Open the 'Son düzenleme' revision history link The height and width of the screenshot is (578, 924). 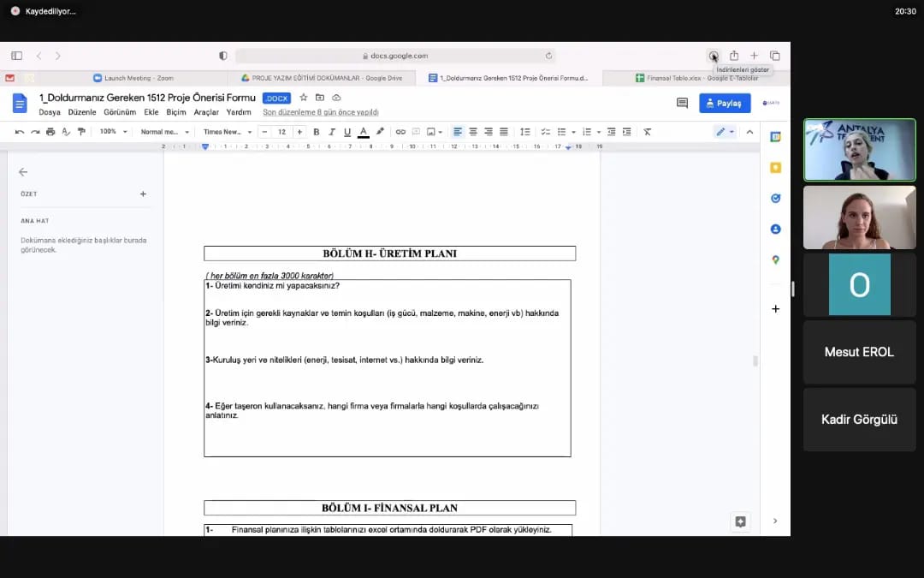coord(320,112)
